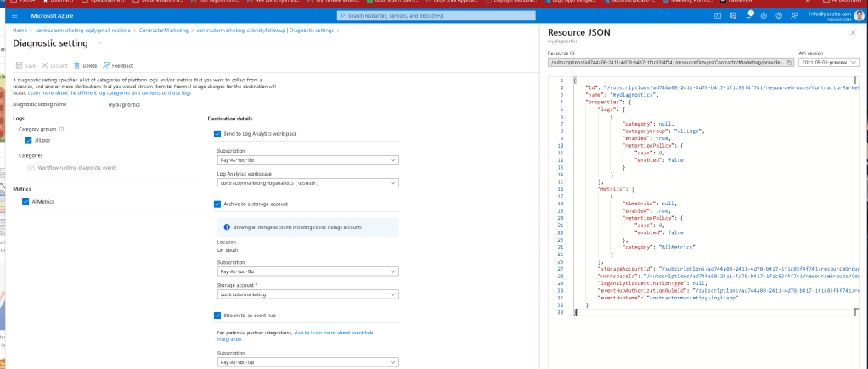This screenshot has width=868, height=369.
Task: Open the Help question mark icon
Action: [779, 15]
